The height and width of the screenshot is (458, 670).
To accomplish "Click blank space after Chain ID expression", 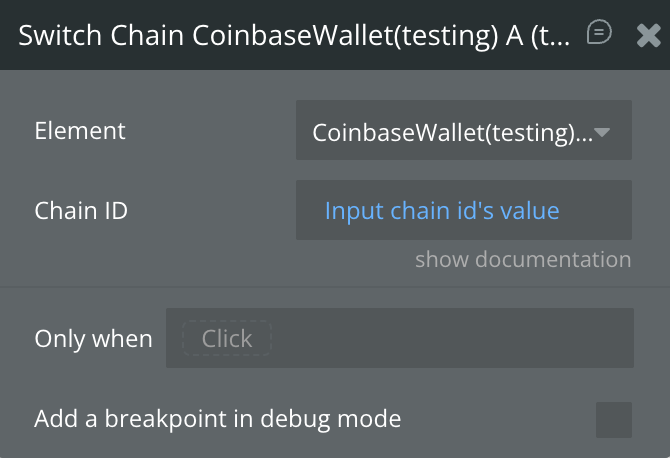I will click(x=596, y=211).
